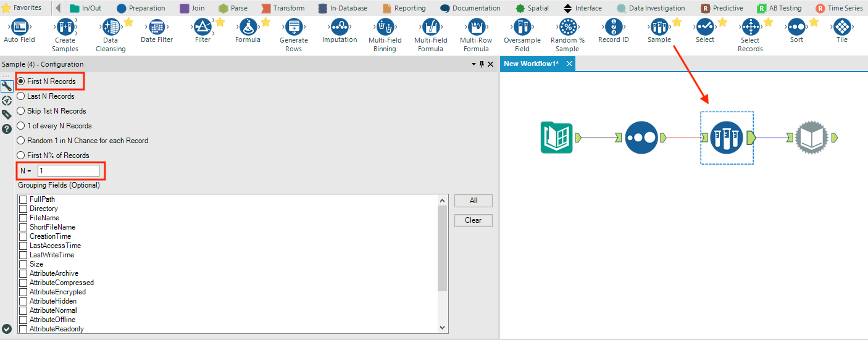Close the New Workflow1* tab

[569, 64]
